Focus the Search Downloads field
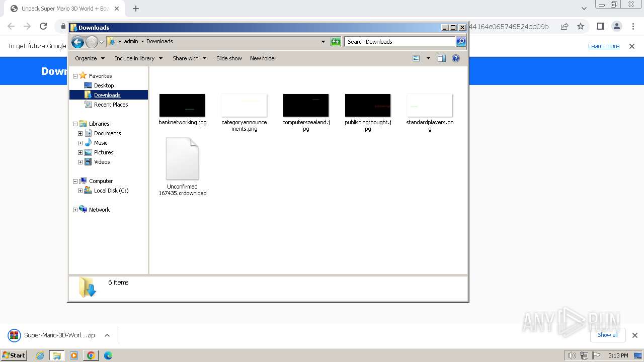Screen dimensions: 644x362 [400, 42]
